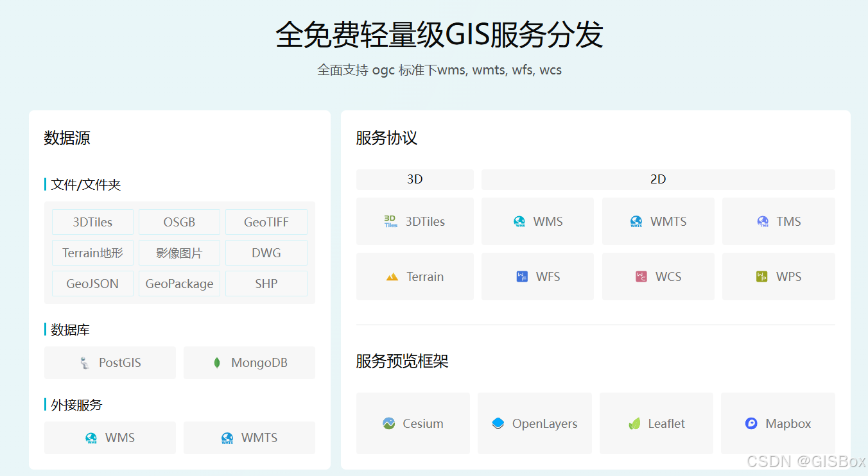Screen dimensions: 868x476
Task: Click the 数据源 panel heading
Action: [x=67, y=138]
